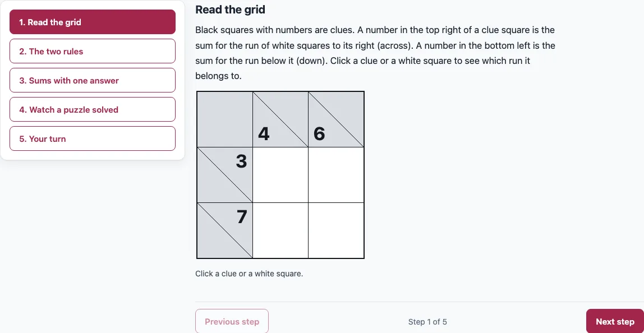Select the across clue square showing 3

(225, 174)
